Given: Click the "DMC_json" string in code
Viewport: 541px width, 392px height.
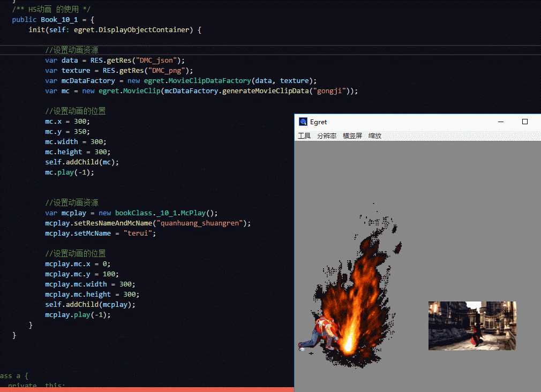Looking at the screenshot, I should tap(156, 61).
